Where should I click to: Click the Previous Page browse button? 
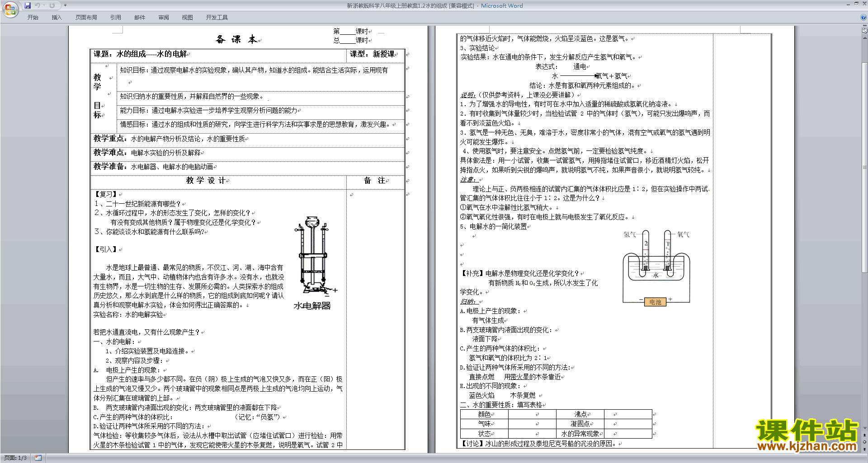pyautogui.click(x=865, y=435)
